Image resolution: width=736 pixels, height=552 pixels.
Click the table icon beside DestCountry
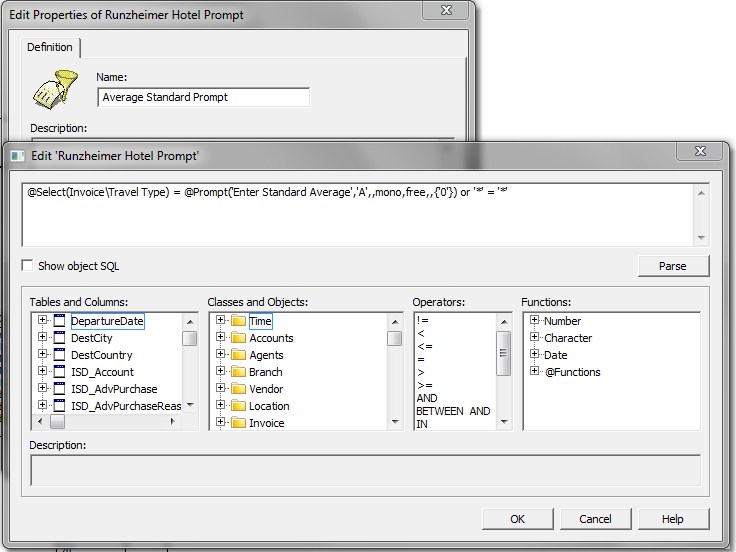tap(59, 355)
